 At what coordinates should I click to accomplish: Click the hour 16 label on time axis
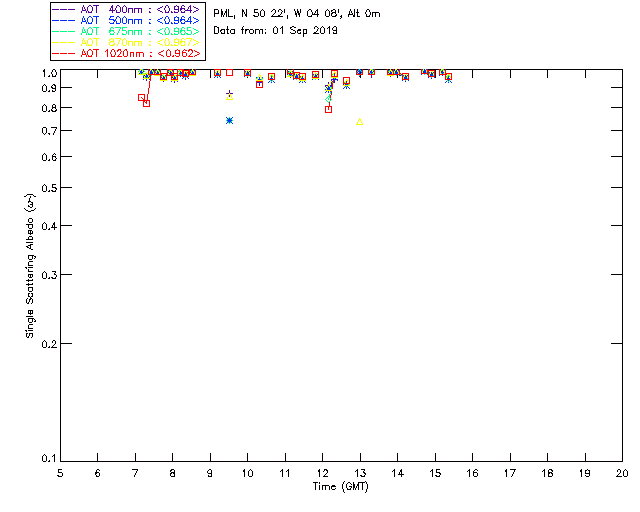point(473,473)
